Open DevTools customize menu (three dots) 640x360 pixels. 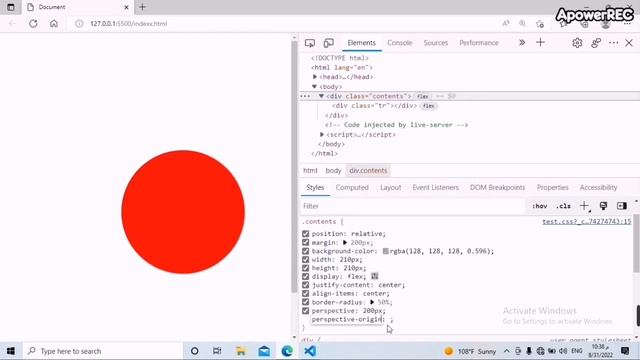coord(613,43)
